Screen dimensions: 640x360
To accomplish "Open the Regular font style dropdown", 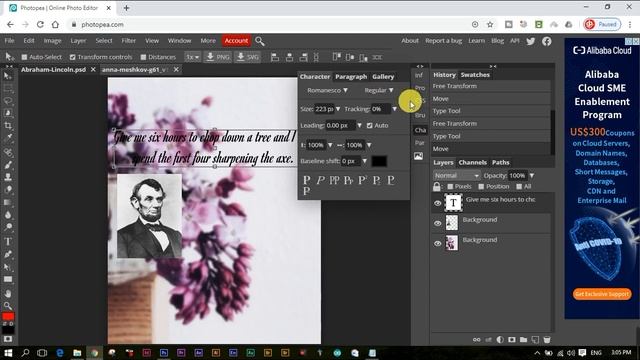I will tap(378, 90).
